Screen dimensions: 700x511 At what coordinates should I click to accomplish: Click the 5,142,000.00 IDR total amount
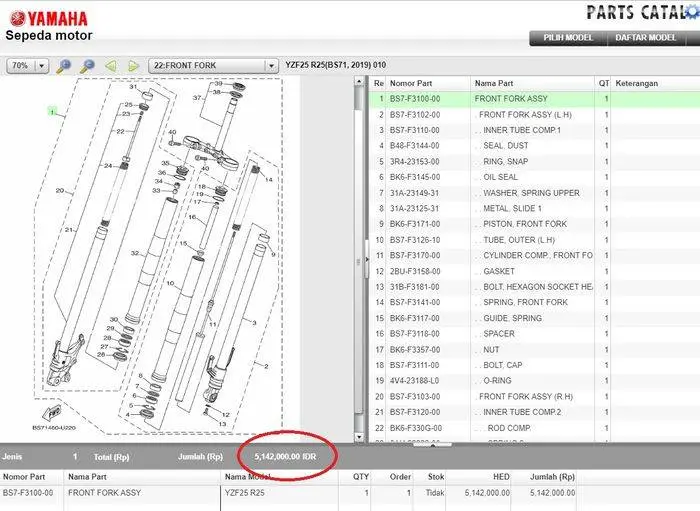coord(285,457)
